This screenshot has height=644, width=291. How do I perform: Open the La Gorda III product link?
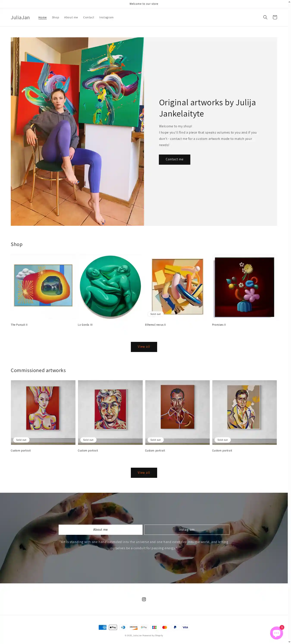click(x=85, y=325)
